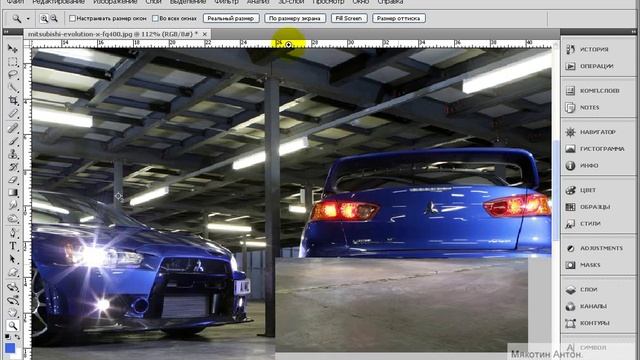Select the Magic Wand tool
This screenshot has height=360, width=640.
coord(13,87)
